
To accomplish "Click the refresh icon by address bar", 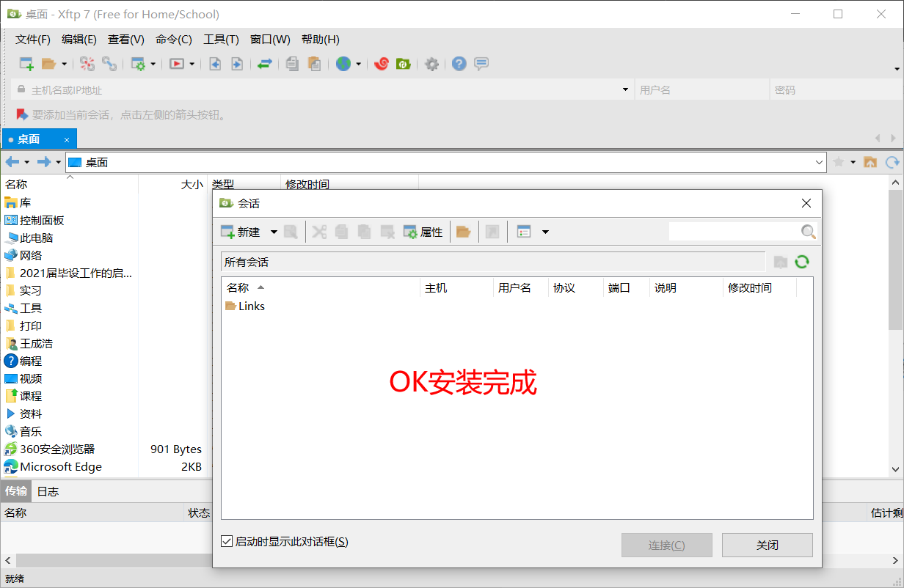I will tap(892, 162).
